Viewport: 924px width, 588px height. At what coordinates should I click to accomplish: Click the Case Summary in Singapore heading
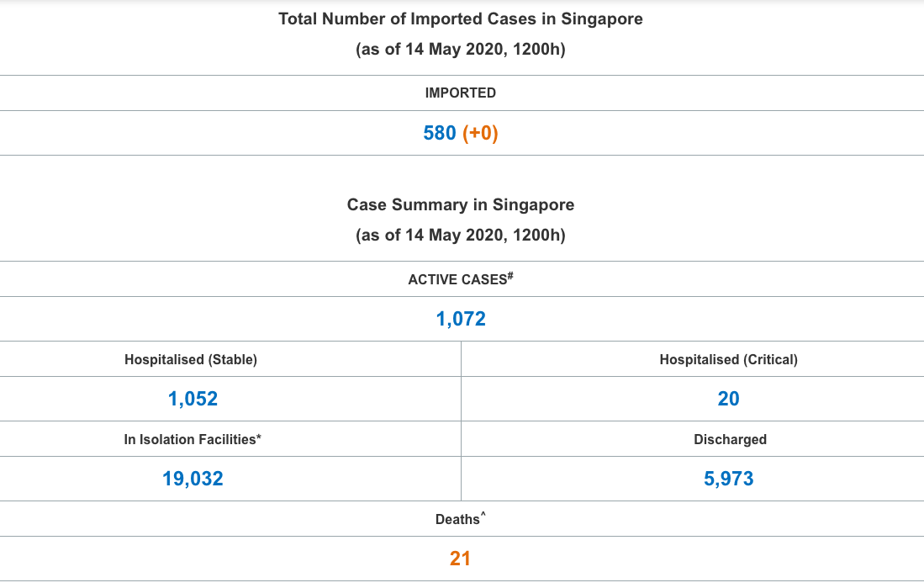click(461, 204)
